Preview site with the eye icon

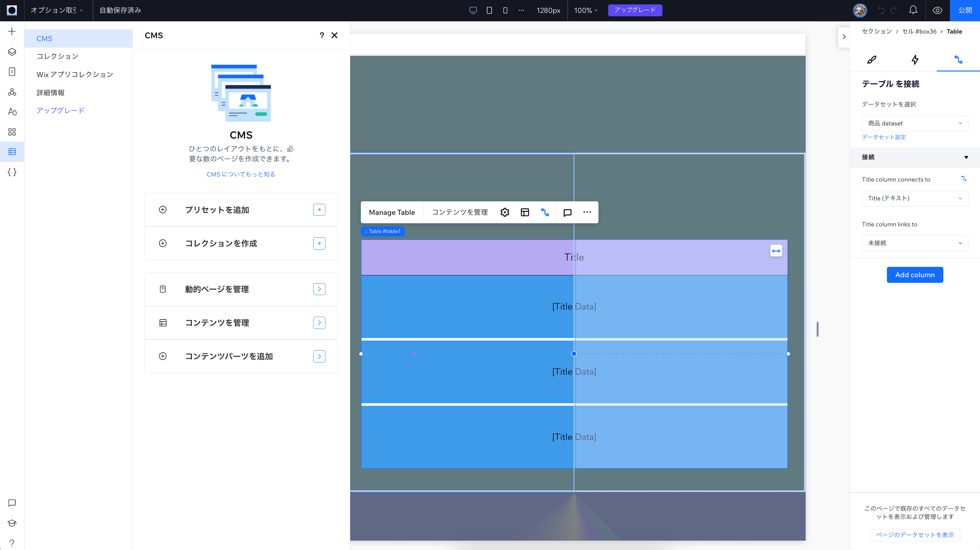tap(937, 10)
